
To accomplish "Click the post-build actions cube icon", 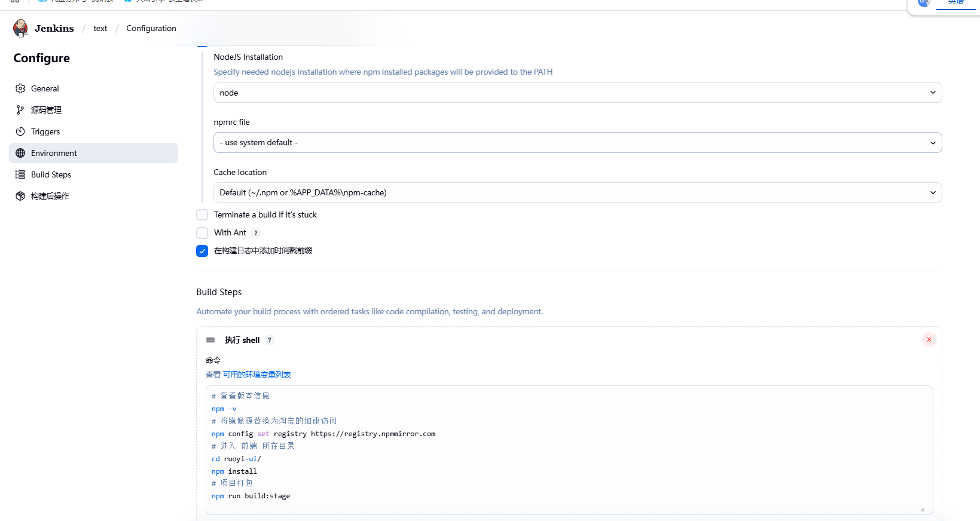I will pyautogui.click(x=20, y=196).
